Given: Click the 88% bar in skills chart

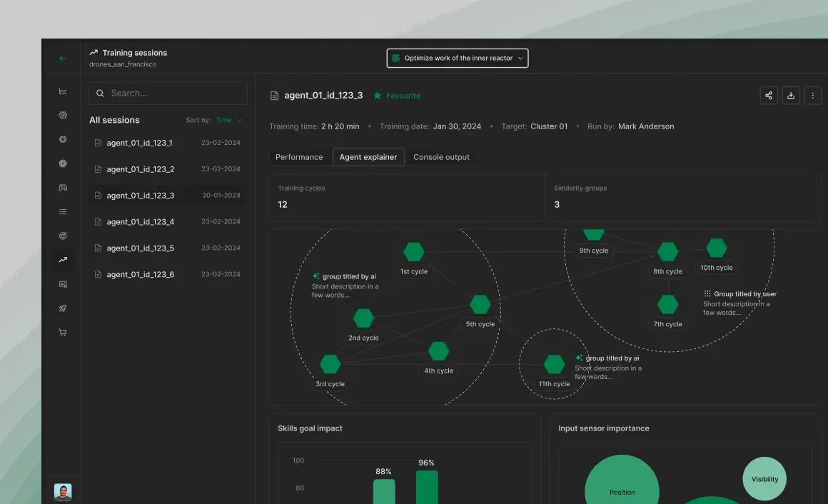Looking at the screenshot, I should pos(384,491).
